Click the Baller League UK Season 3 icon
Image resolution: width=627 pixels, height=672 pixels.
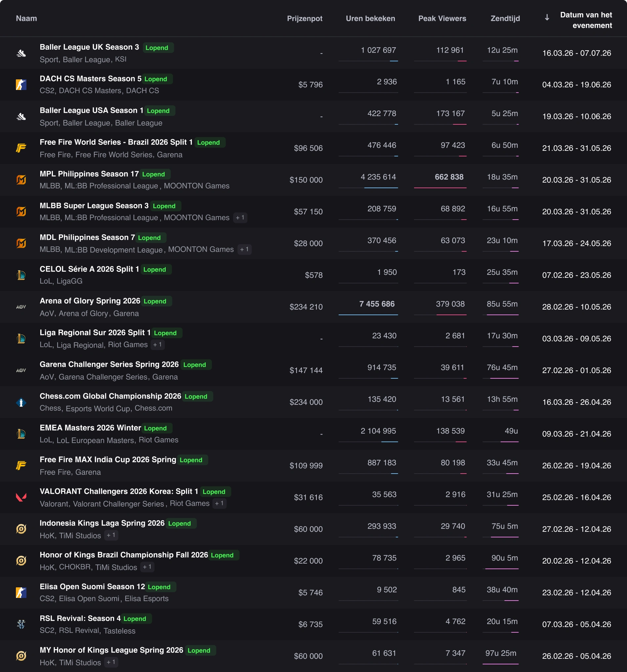coord(21,53)
